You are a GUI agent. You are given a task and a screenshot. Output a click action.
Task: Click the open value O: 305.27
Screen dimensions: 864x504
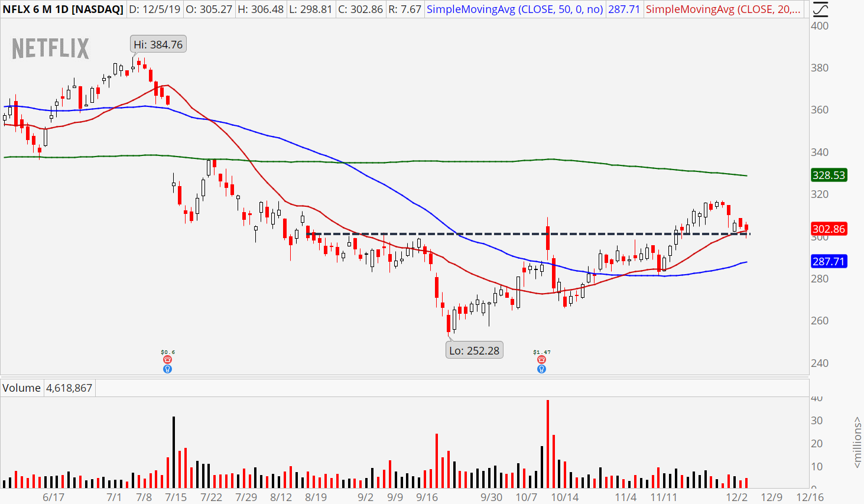[x=209, y=9]
